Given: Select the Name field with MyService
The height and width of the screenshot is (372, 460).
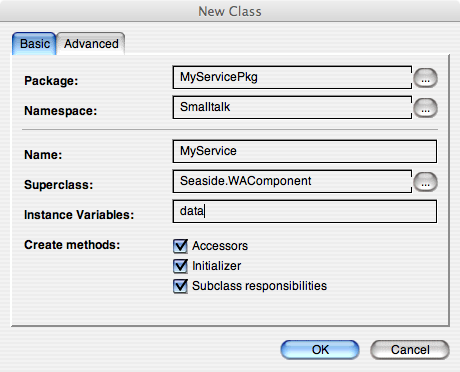Looking at the screenshot, I should 305,151.
